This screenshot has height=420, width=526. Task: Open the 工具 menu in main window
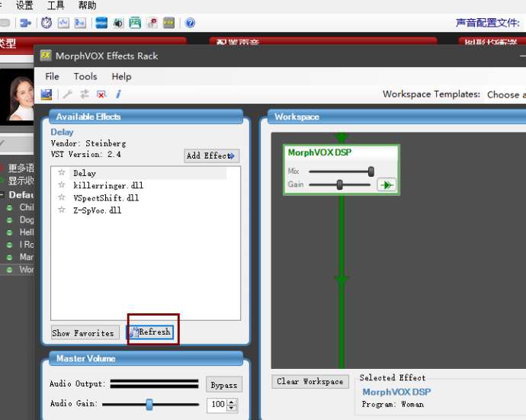(x=56, y=5)
